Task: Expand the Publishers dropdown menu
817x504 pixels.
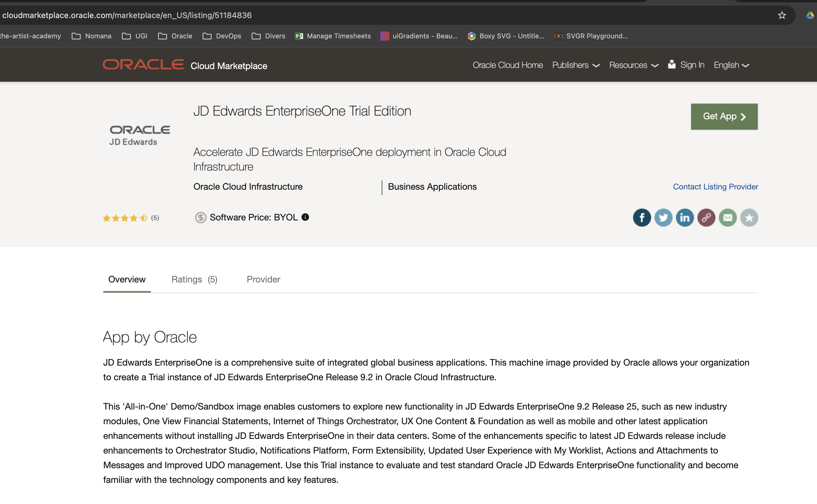Action: pos(576,65)
